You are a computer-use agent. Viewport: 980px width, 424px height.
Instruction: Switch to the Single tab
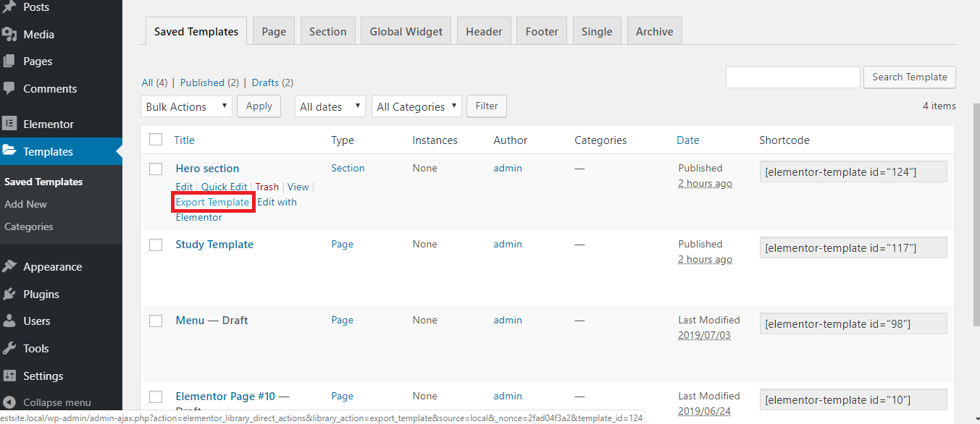click(x=597, y=31)
